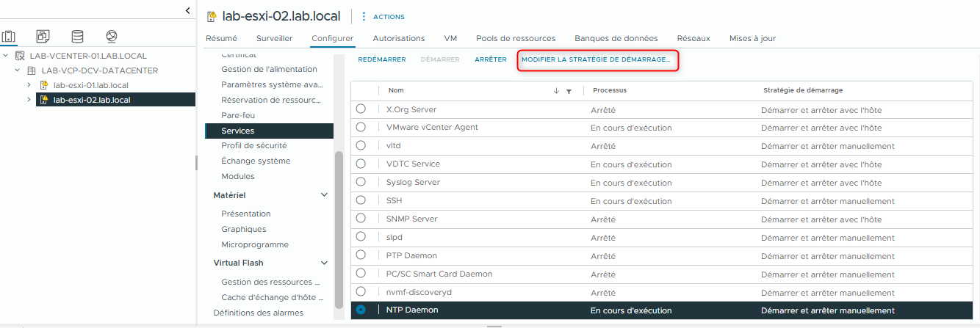This screenshot has width=980, height=328.
Task: Open the Pare-feu settings
Action: pyautogui.click(x=238, y=115)
